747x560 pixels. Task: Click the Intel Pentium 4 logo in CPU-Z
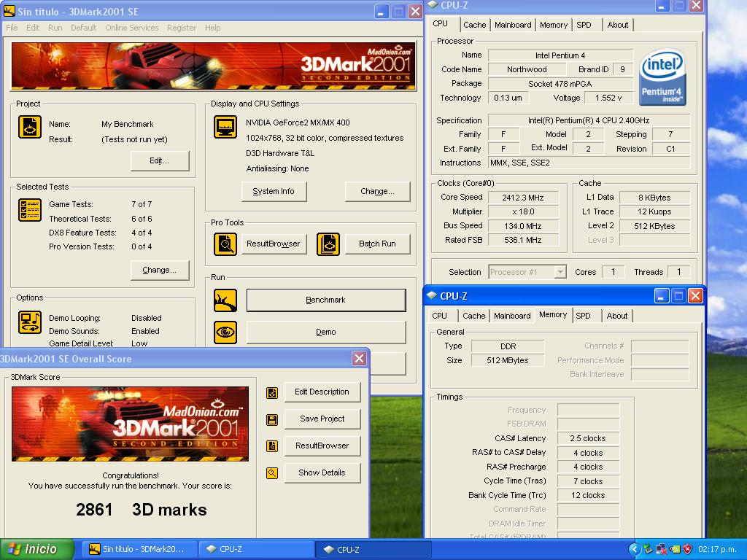pyautogui.click(x=662, y=77)
